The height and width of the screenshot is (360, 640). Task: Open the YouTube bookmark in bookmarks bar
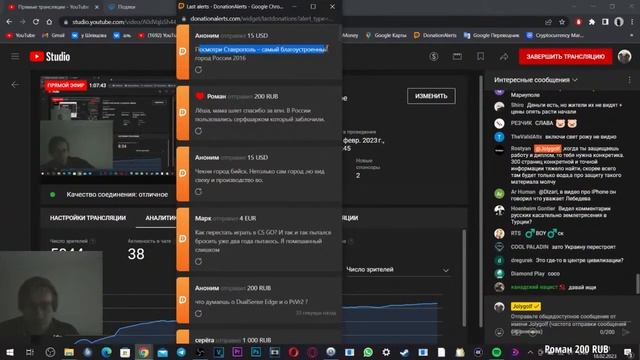[x=20, y=36]
